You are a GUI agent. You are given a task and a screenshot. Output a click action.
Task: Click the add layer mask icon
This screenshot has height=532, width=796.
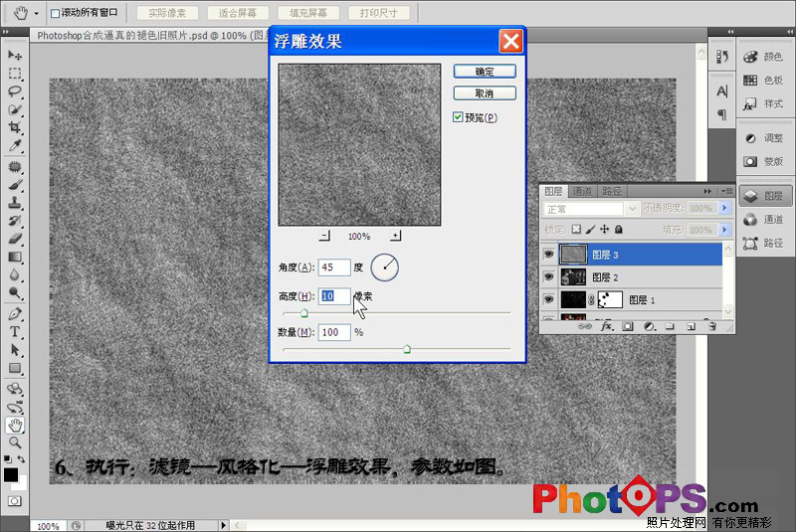click(628, 326)
